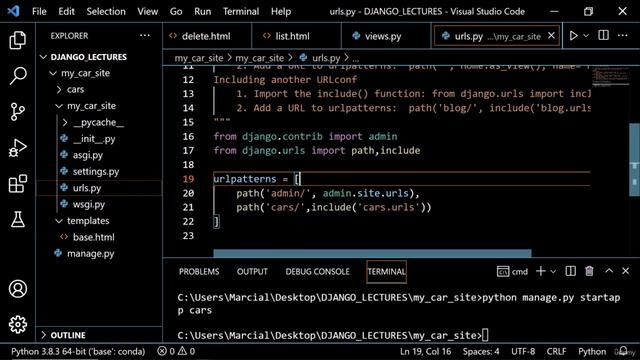Viewport: 640px width, 360px height.
Task: Collapse the inner my_car_site folder
Action: (59, 106)
